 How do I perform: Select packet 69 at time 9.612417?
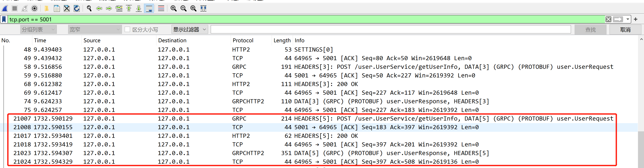[319, 93]
